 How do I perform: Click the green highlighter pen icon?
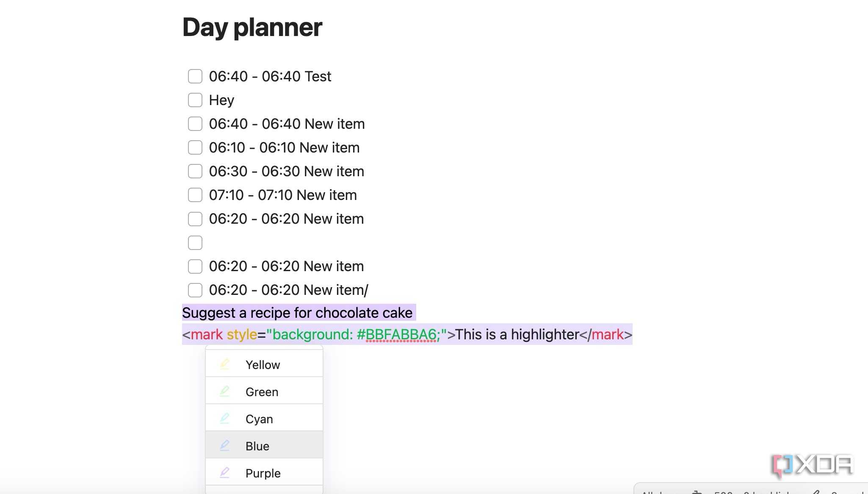pyautogui.click(x=225, y=391)
